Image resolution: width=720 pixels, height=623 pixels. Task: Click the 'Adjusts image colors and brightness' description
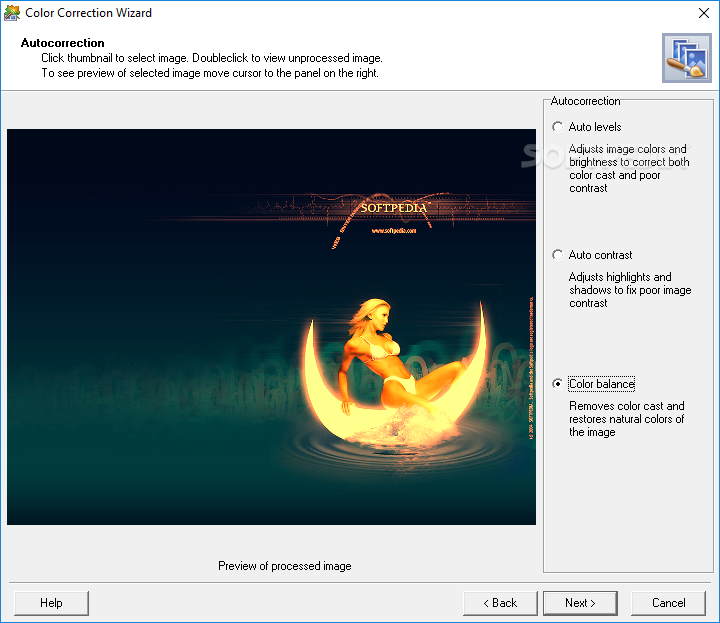[x=629, y=168]
